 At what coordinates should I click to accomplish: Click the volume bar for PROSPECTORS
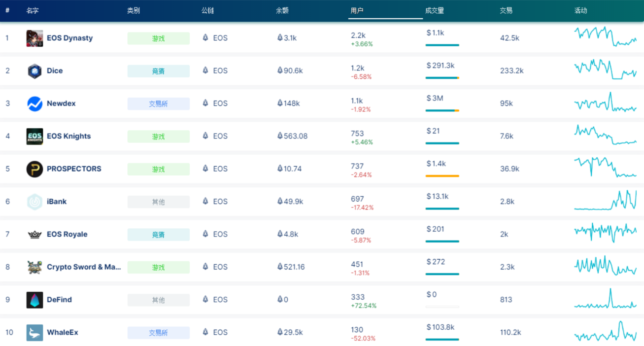click(x=442, y=176)
